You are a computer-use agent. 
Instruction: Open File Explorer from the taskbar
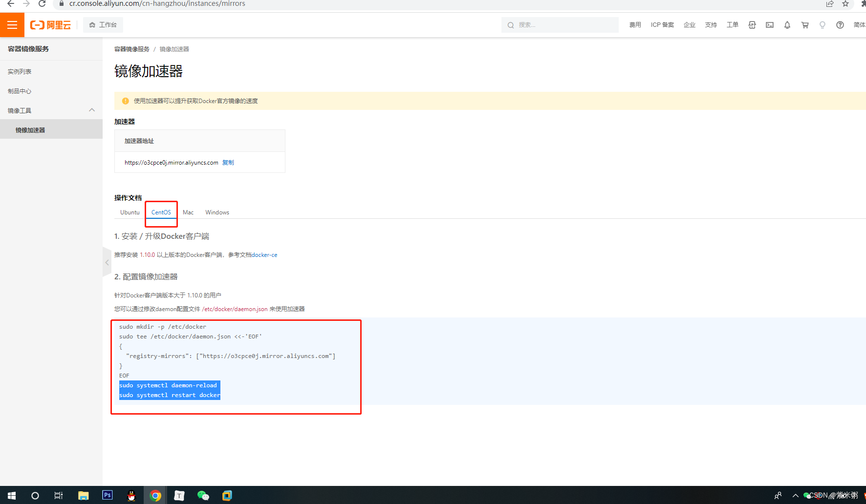pyautogui.click(x=84, y=496)
